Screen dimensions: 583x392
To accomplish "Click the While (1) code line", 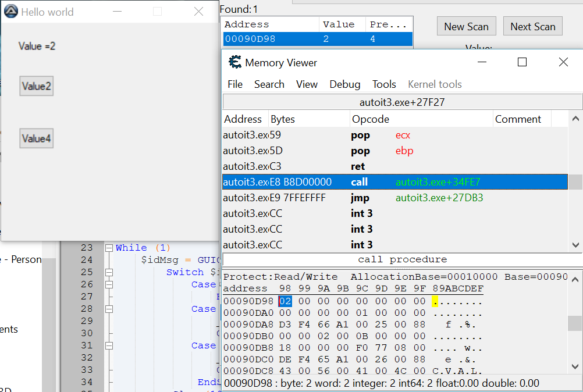I will (x=143, y=248).
